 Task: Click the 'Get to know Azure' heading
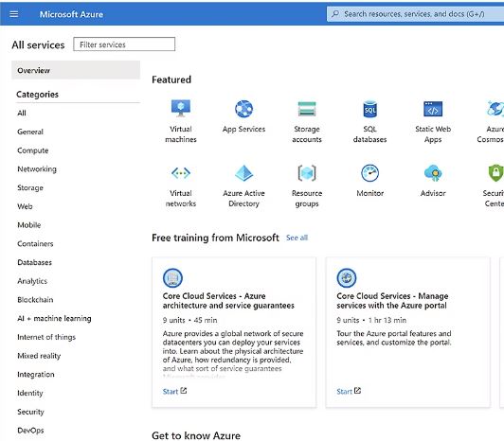196,435
